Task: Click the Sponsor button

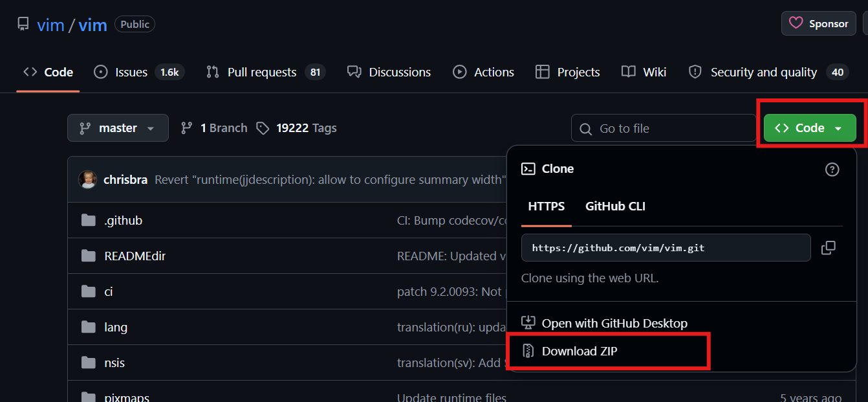Action: pyautogui.click(x=819, y=24)
